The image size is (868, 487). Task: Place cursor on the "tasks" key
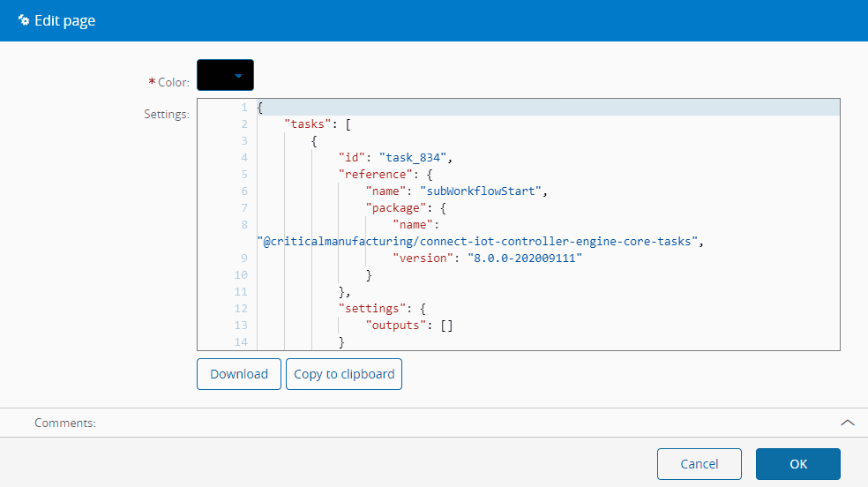(x=303, y=124)
